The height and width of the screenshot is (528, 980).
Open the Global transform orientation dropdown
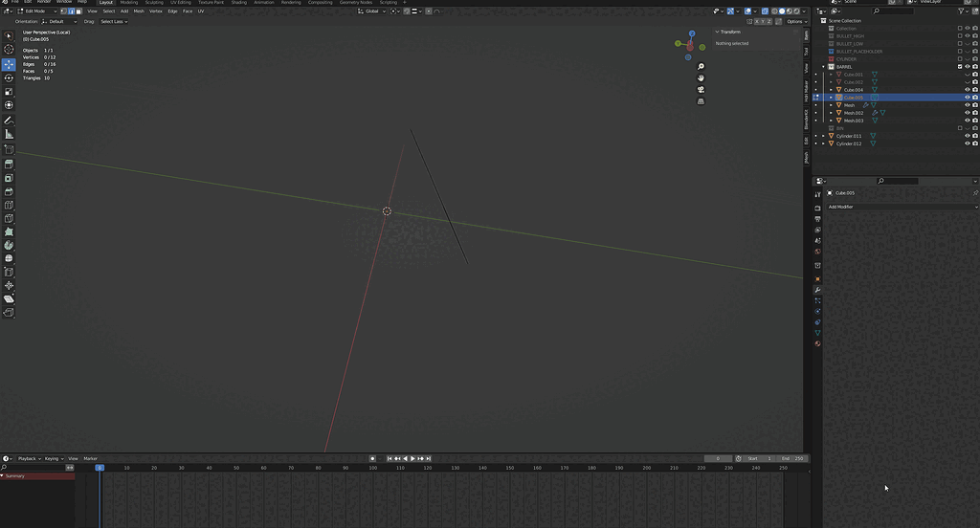[x=372, y=11]
